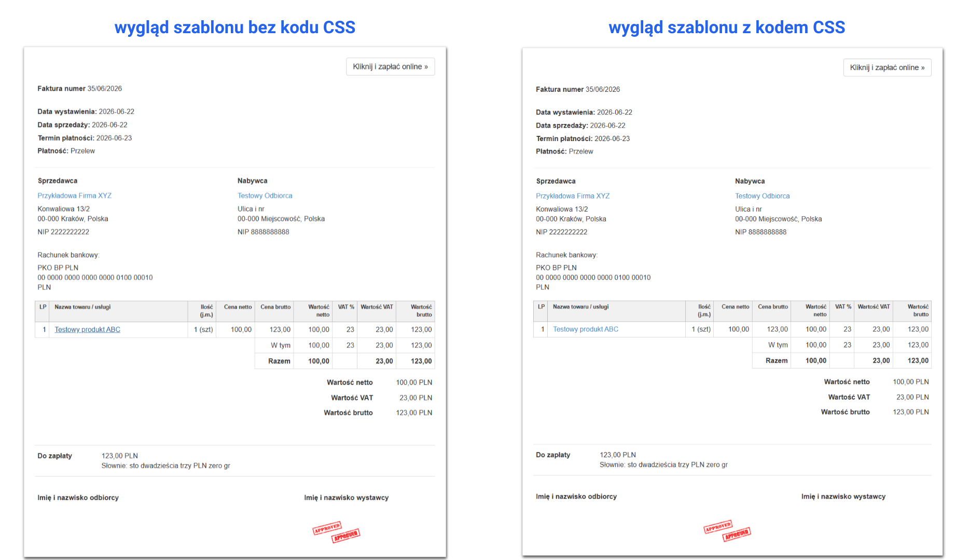Click 'Wartość brutto' summary label in right invoice

click(845, 412)
